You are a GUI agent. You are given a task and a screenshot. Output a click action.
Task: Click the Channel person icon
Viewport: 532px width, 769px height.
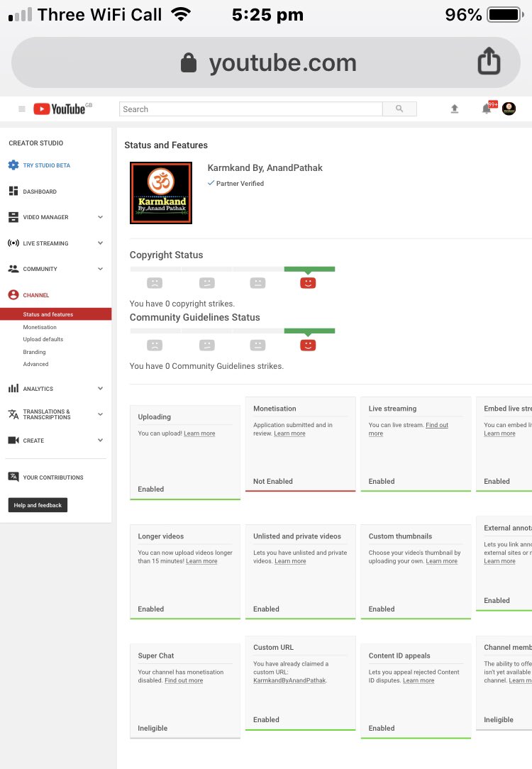pos(13,294)
